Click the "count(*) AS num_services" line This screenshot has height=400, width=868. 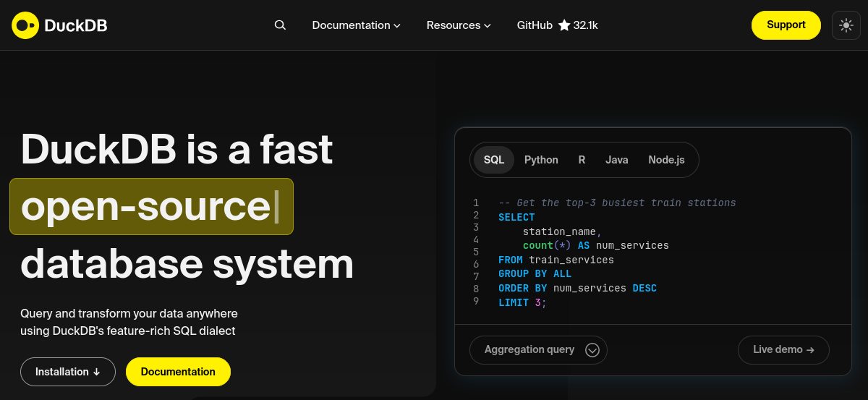pyautogui.click(x=596, y=245)
